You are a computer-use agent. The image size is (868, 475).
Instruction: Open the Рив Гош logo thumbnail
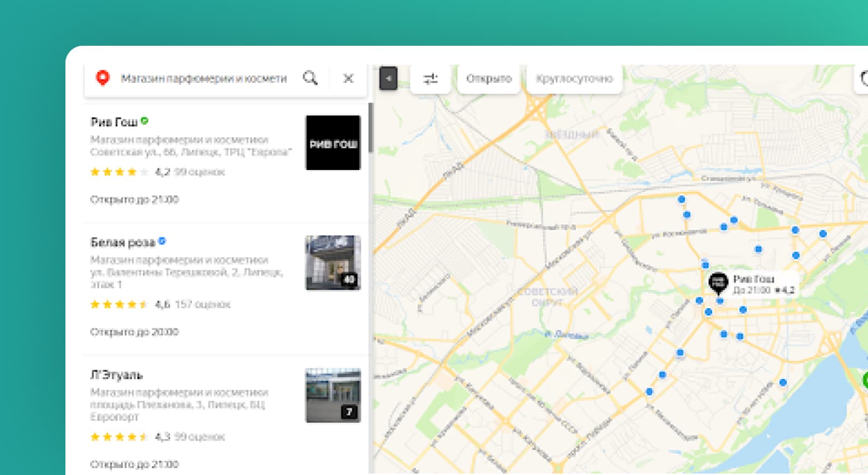pyautogui.click(x=333, y=143)
